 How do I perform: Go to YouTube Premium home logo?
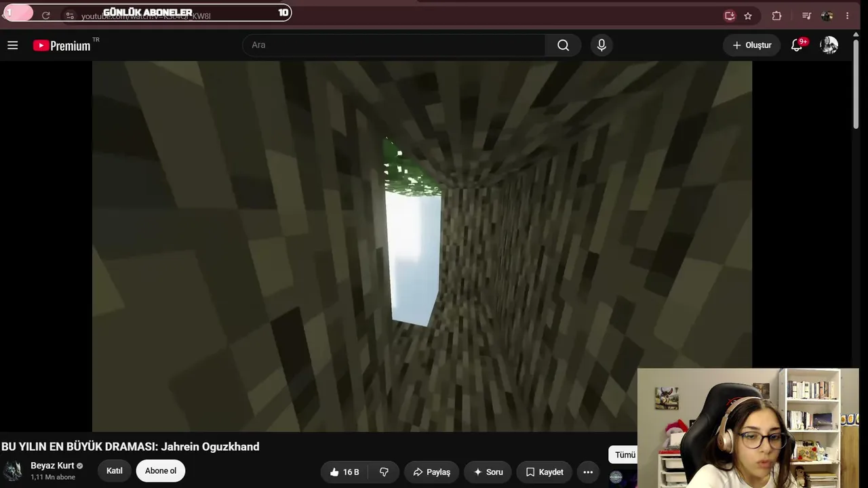pyautogui.click(x=62, y=45)
